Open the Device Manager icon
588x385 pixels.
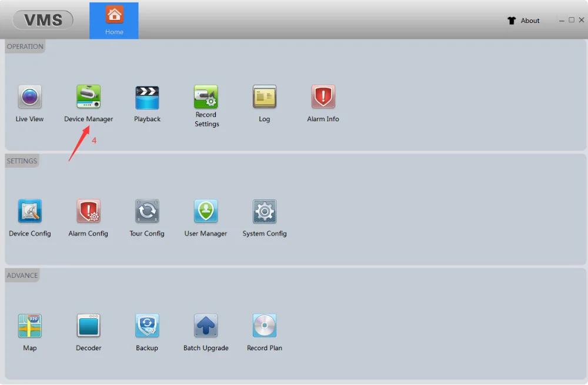pyautogui.click(x=89, y=97)
